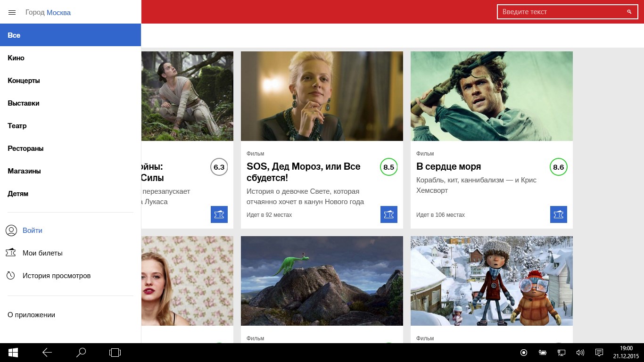Buy tickets for SOS, Дед Мороз film
Viewport: 644px width, 362px height.
point(389,214)
